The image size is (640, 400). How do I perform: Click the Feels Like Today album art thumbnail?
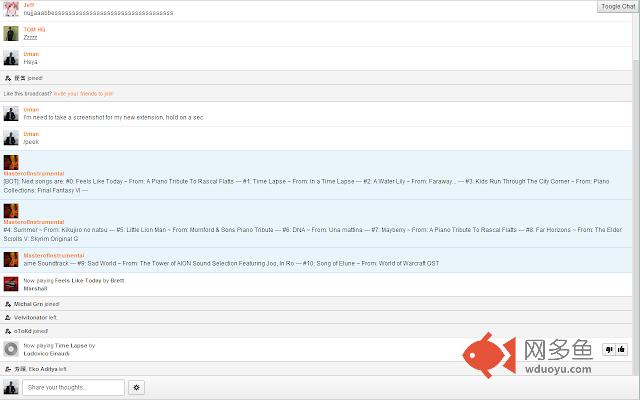click(11, 284)
